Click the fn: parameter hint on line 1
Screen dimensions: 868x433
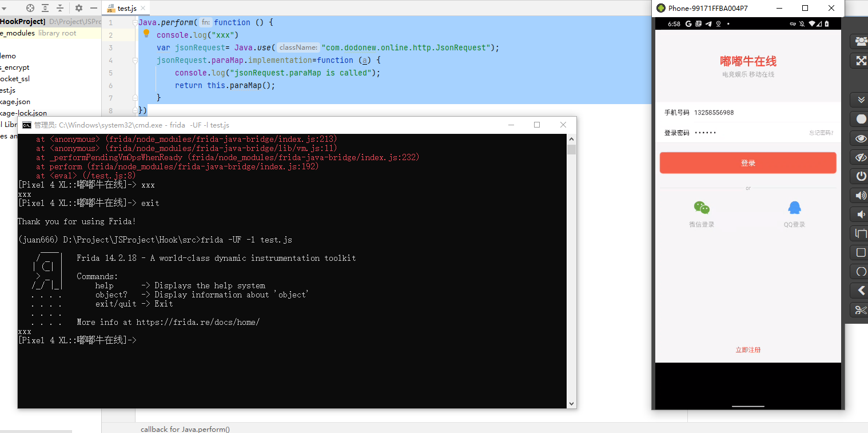[x=206, y=22]
